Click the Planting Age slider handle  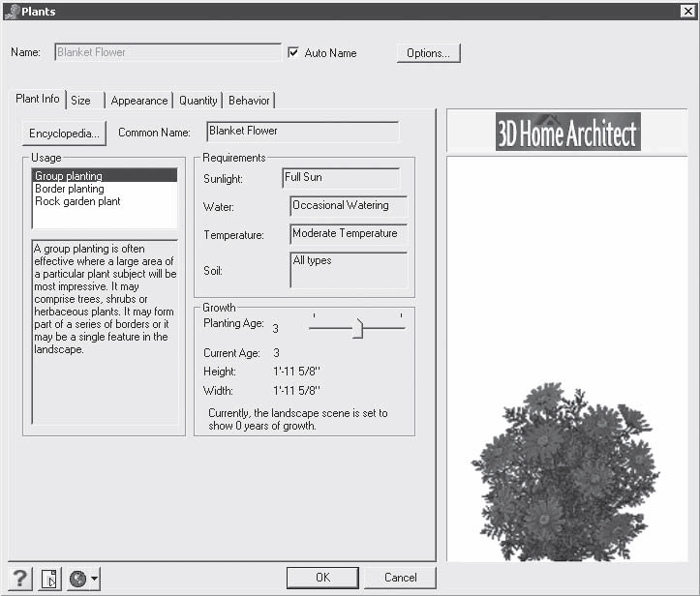point(357,329)
